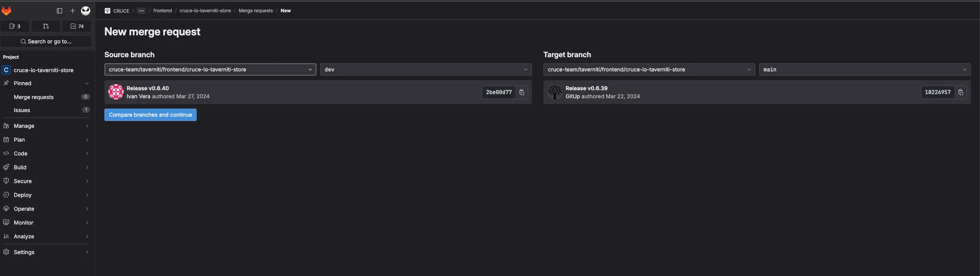Open Merge requests in sidebar
The height and width of the screenshot is (276, 980).
tap(46, 97)
